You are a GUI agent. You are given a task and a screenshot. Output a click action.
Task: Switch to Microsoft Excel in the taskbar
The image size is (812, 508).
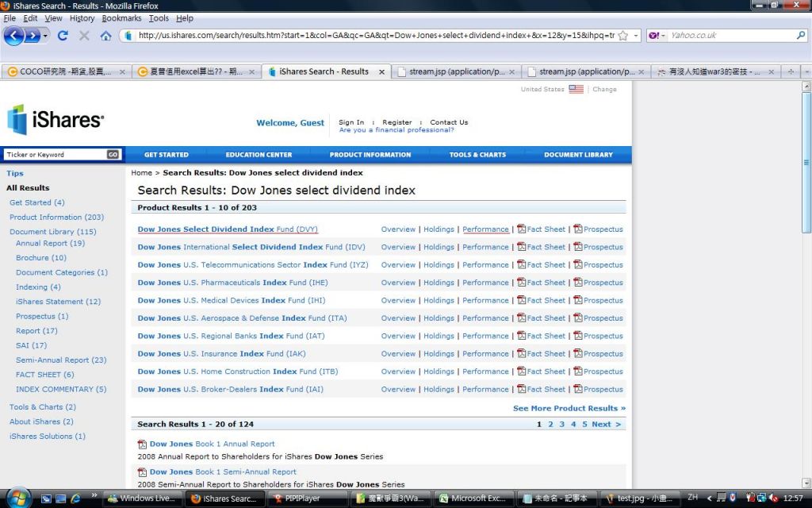473,498
